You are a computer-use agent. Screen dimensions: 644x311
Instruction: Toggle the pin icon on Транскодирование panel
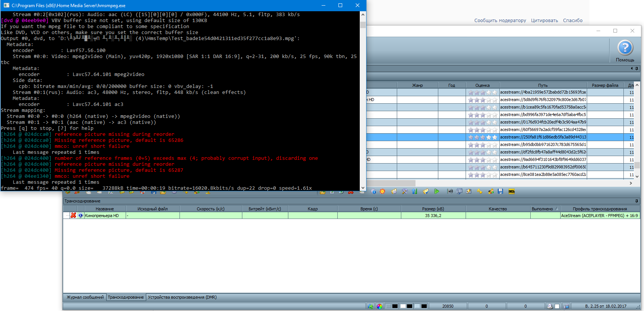click(x=637, y=201)
